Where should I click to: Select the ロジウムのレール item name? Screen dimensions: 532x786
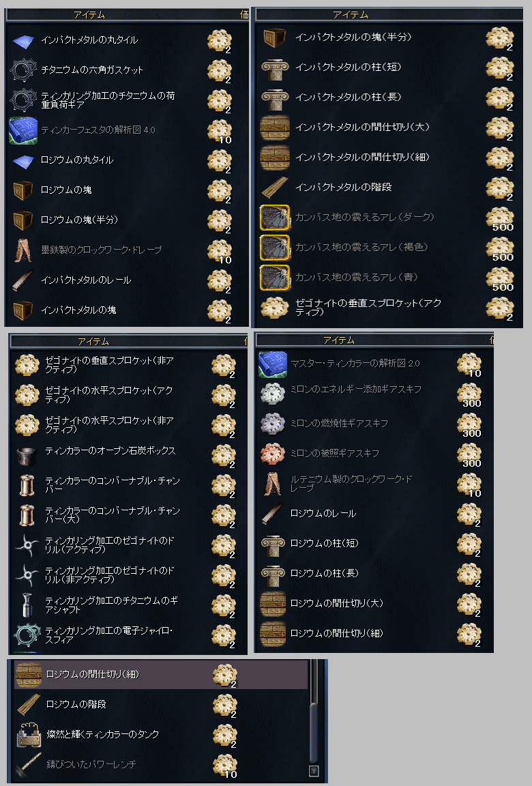point(323,514)
